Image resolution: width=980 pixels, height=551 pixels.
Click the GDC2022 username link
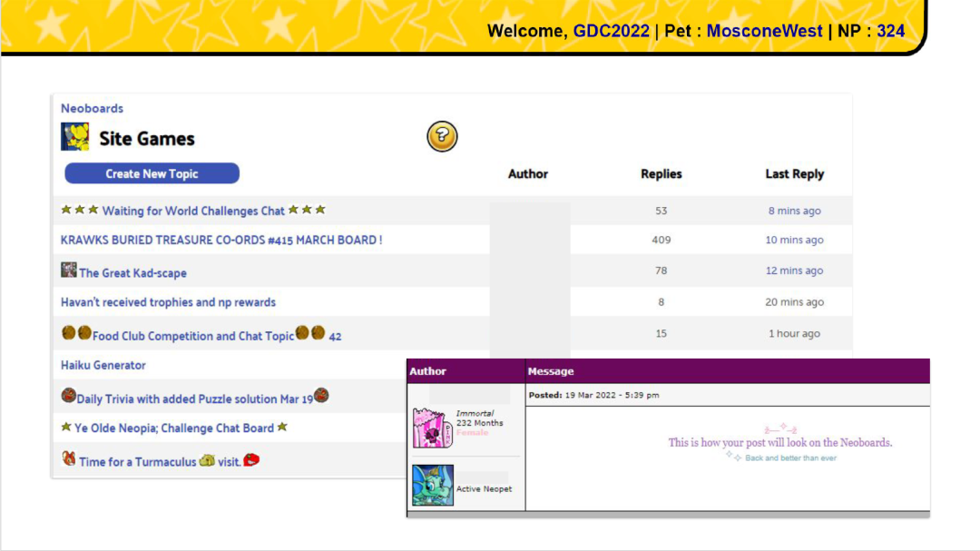tap(612, 31)
